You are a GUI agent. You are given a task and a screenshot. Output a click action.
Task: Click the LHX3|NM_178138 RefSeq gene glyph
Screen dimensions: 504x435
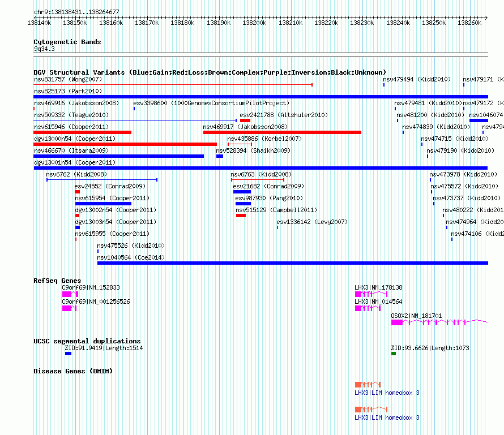371,294
